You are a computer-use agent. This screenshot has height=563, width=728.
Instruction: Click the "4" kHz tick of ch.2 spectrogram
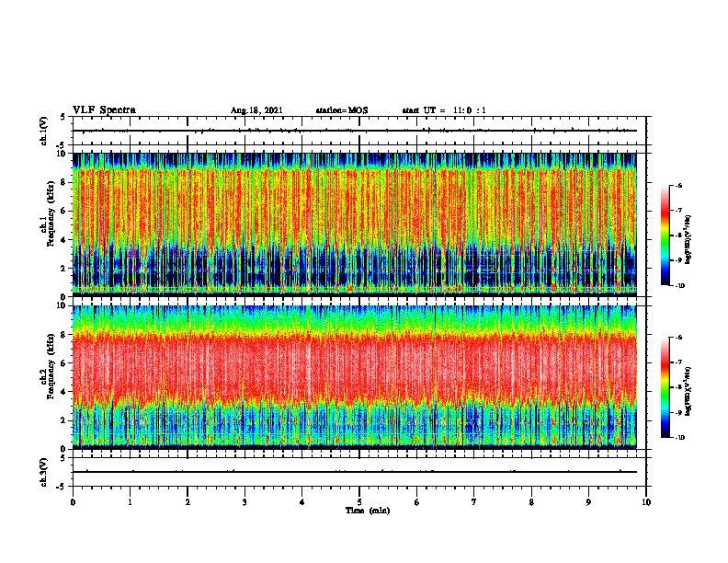point(64,393)
